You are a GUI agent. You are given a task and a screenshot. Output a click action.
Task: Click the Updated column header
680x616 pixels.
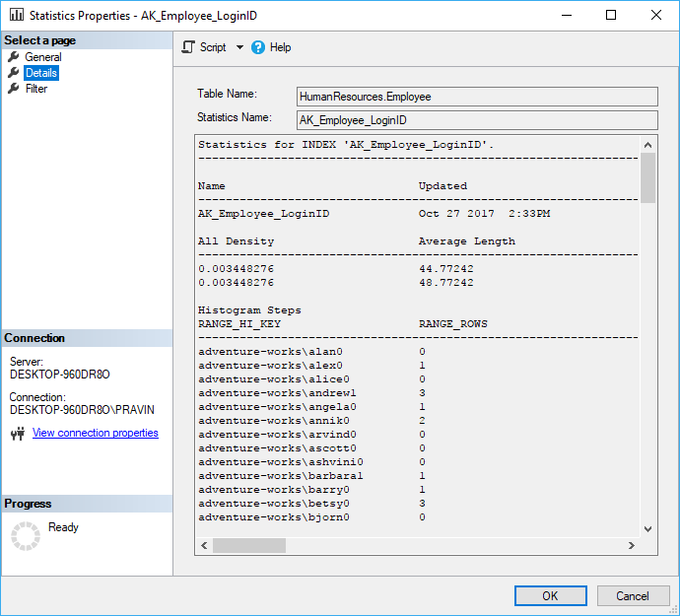442,186
